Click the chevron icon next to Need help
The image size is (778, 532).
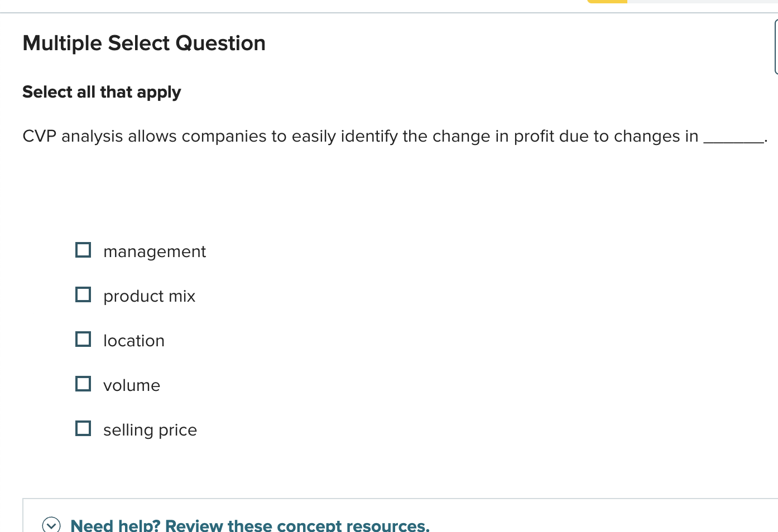click(x=52, y=525)
